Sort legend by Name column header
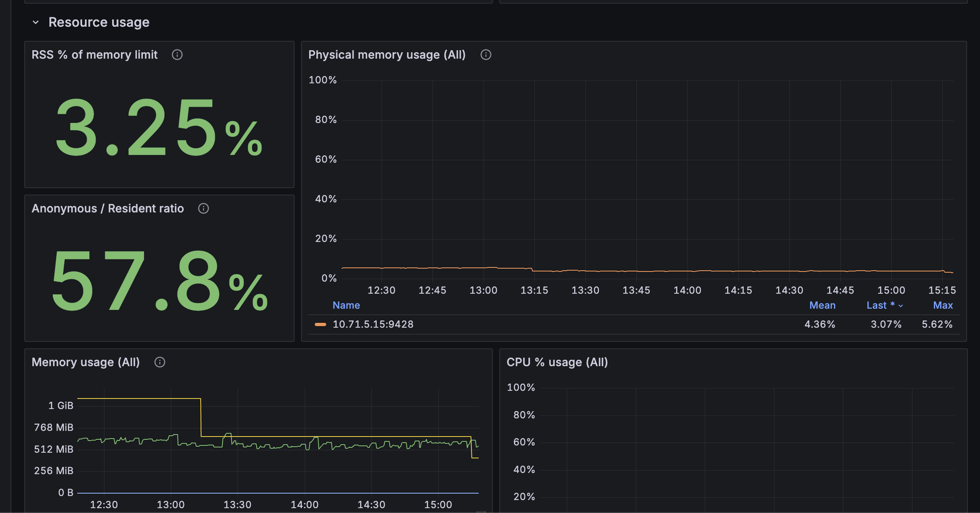The height and width of the screenshot is (513, 980). click(346, 305)
